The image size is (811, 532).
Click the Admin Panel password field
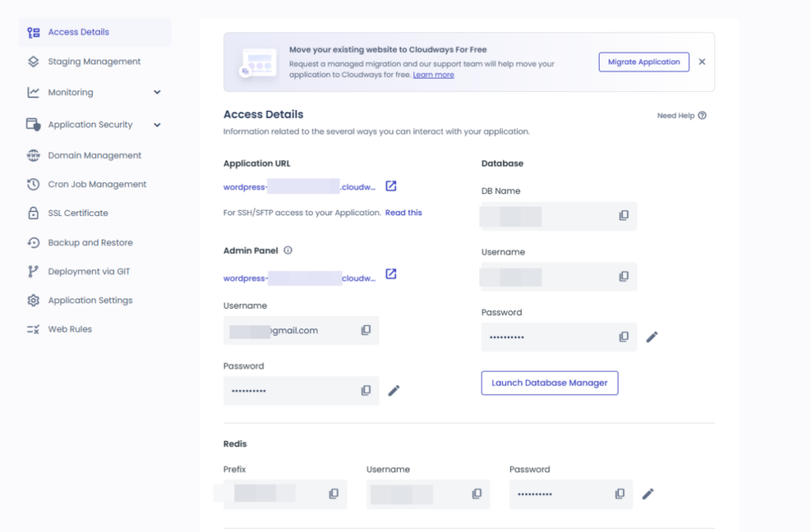[301, 391]
